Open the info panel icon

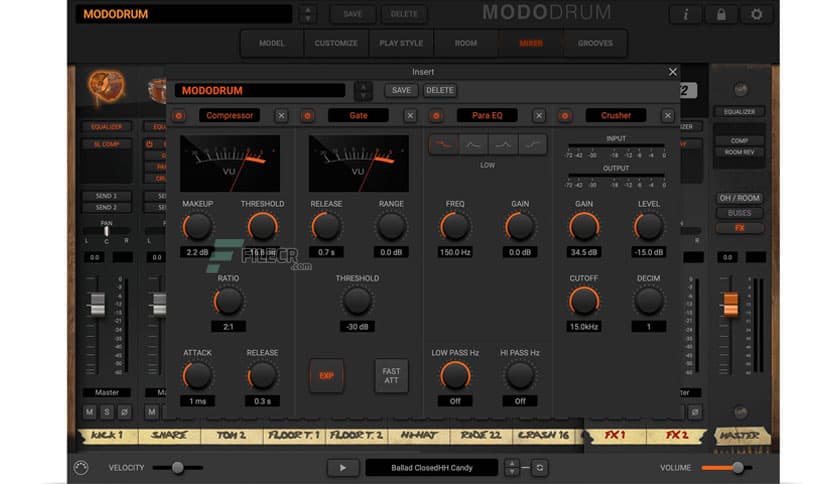click(x=686, y=14)
